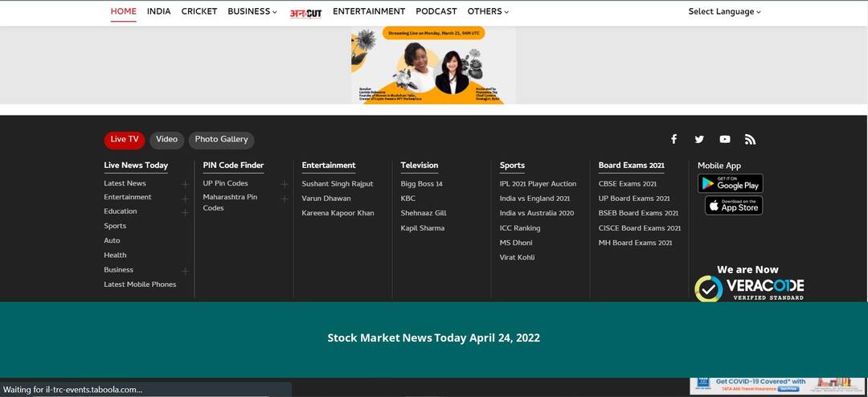Open the UP Pin Codes link
Screen dimensions: 868x397
coord(225,183)
